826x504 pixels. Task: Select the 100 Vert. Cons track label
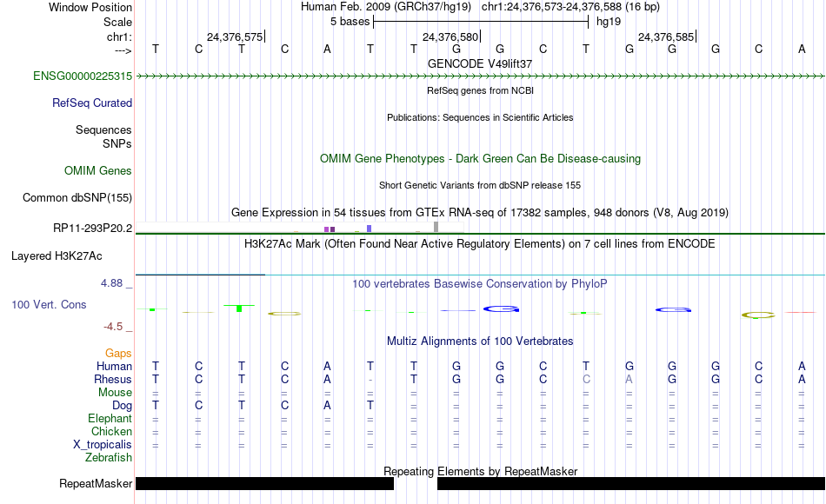(49, 304)
